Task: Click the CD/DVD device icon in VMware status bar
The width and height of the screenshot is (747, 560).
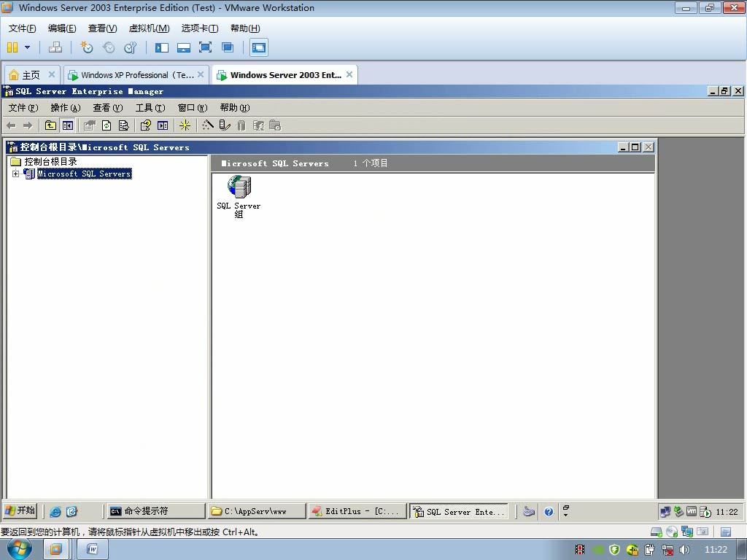Action: pos(671,532)
